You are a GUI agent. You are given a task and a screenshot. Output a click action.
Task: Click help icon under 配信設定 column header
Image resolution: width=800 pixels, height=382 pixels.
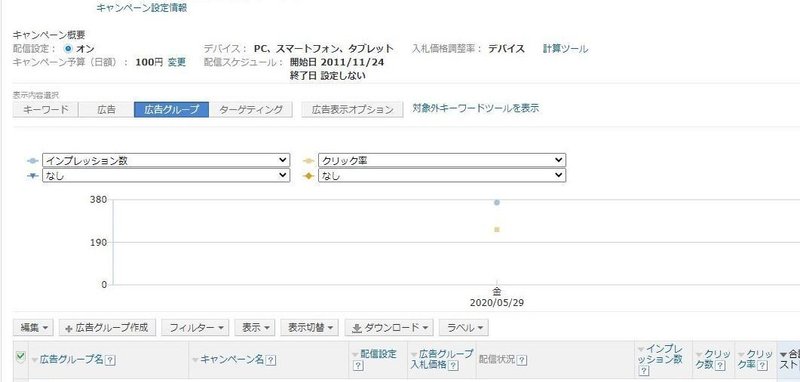358,366
